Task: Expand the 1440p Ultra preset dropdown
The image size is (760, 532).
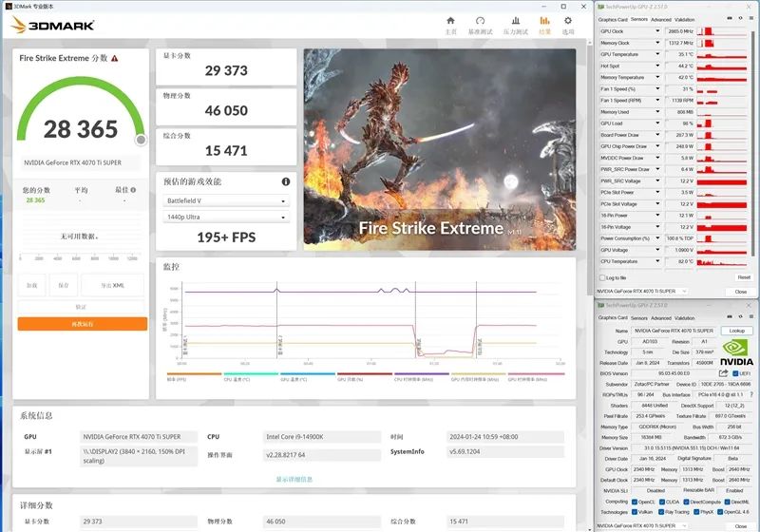Action: [226, 218]
